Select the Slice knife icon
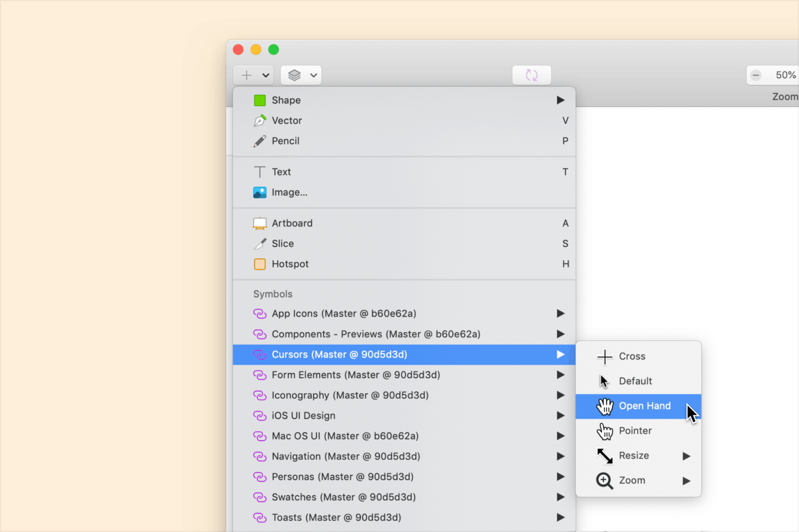This screenshot has width=799, height=532. click(x=260, y=244)
